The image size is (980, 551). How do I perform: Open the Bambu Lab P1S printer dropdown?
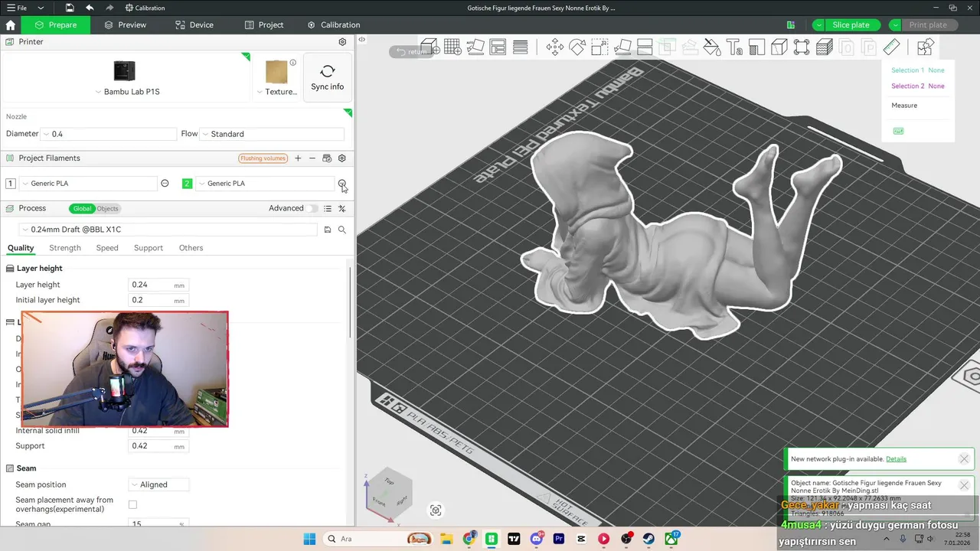point(127,92)
